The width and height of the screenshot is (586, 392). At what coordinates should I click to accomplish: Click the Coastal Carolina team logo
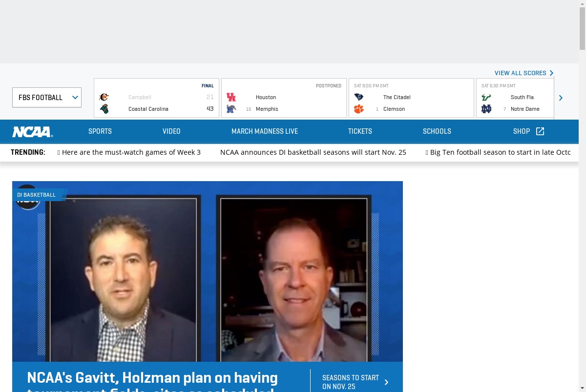point(104,109)
